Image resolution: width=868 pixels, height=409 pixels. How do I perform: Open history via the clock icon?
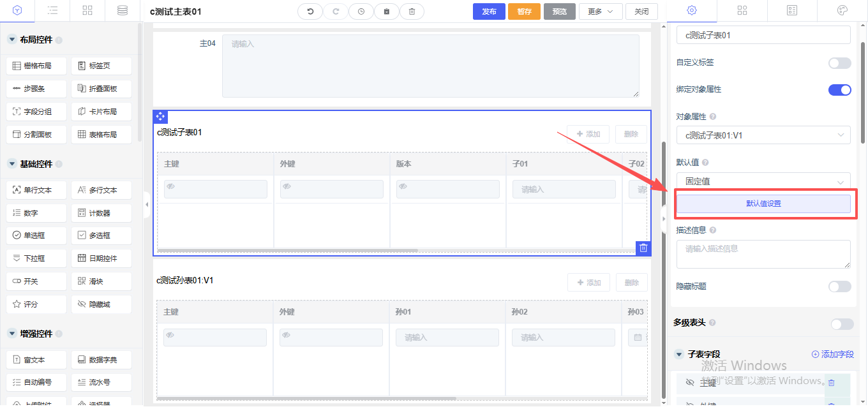[x=361, y=11]
